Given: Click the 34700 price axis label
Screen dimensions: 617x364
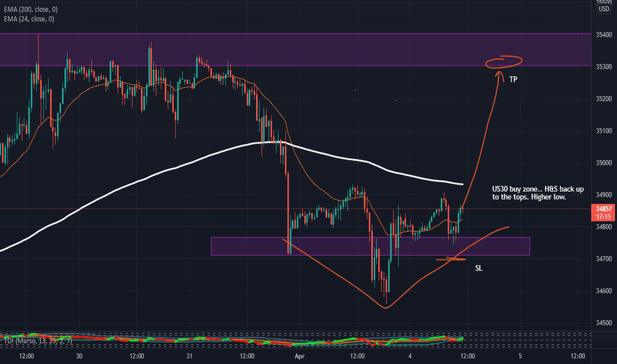Looking at the screenshot, I should pos(604,259).
